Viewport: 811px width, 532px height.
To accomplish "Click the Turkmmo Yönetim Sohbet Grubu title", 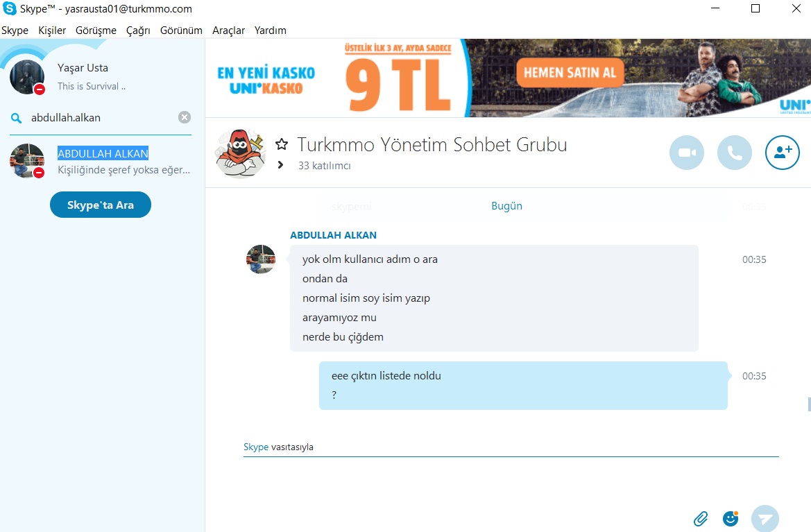I will click(432, 145).
